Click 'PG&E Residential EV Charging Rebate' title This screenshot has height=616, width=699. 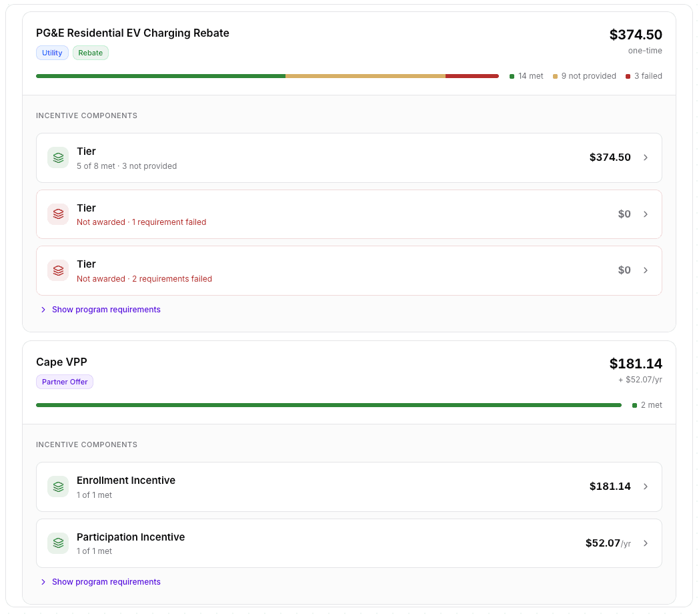click(133, 33)
